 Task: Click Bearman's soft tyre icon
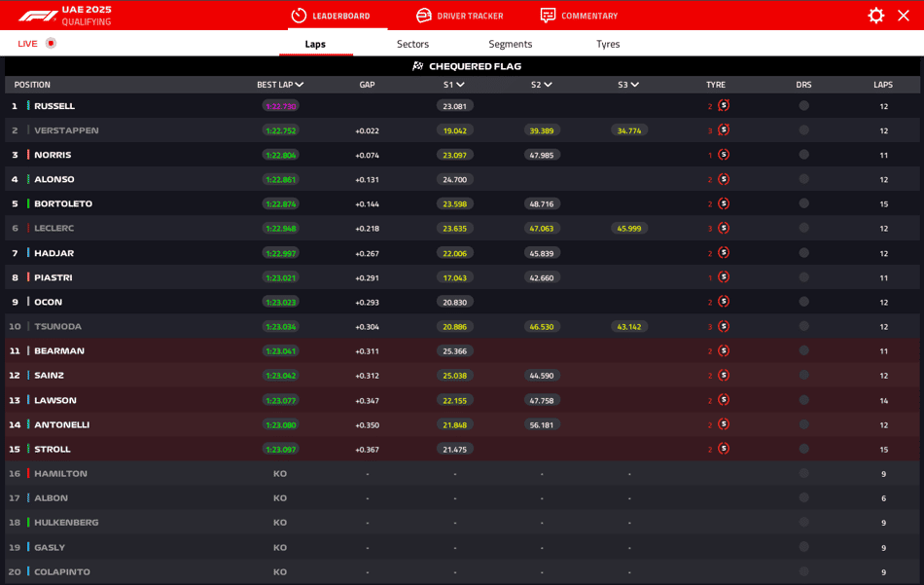pyautogui.click(x=724, y=350)
